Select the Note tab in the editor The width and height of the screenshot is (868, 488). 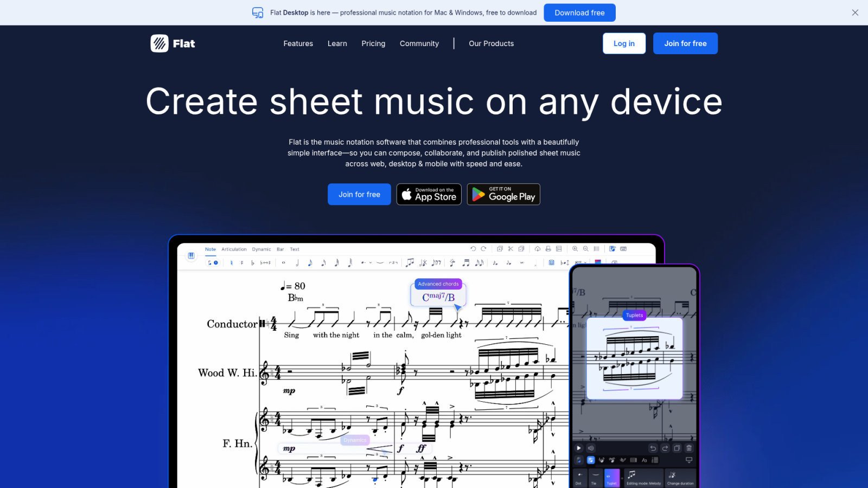[x=210, y=249]
